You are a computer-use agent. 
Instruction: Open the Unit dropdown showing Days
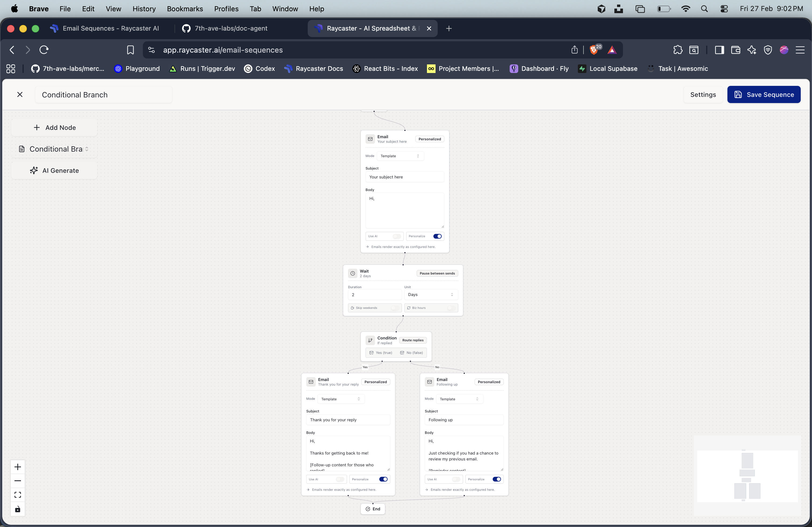point(430,295)
